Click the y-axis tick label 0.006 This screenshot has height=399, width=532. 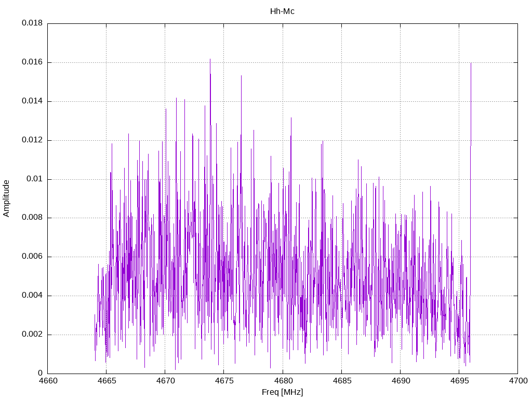point(32,257)
